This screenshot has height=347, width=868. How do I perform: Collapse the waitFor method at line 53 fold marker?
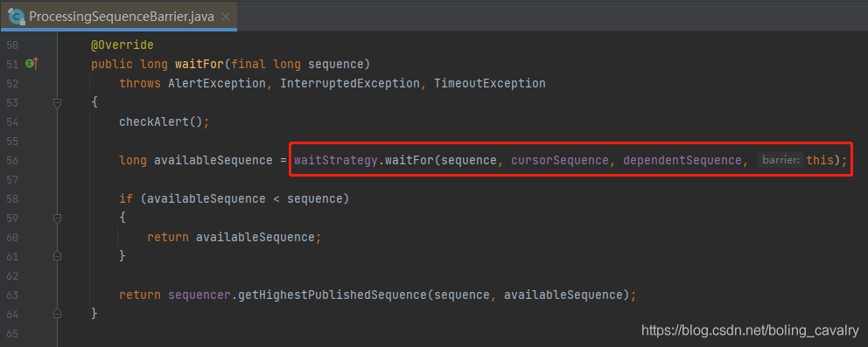(x=57, y=103)
